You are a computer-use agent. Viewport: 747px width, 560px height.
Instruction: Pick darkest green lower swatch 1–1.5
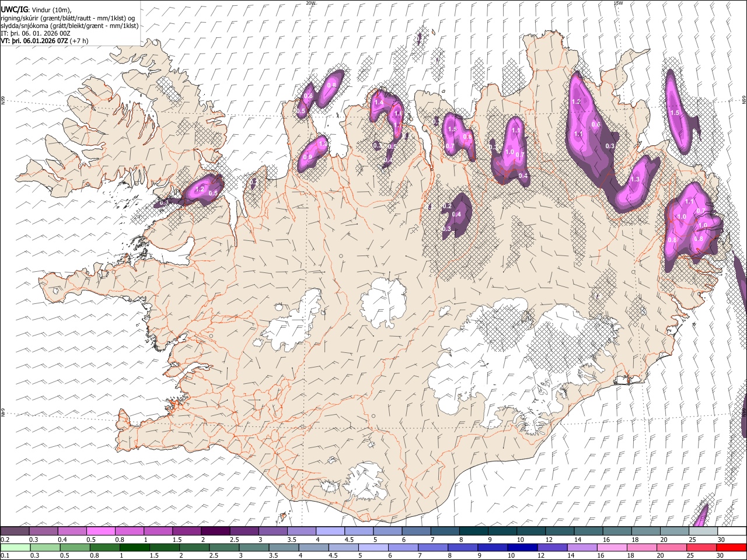click(134, 547)
